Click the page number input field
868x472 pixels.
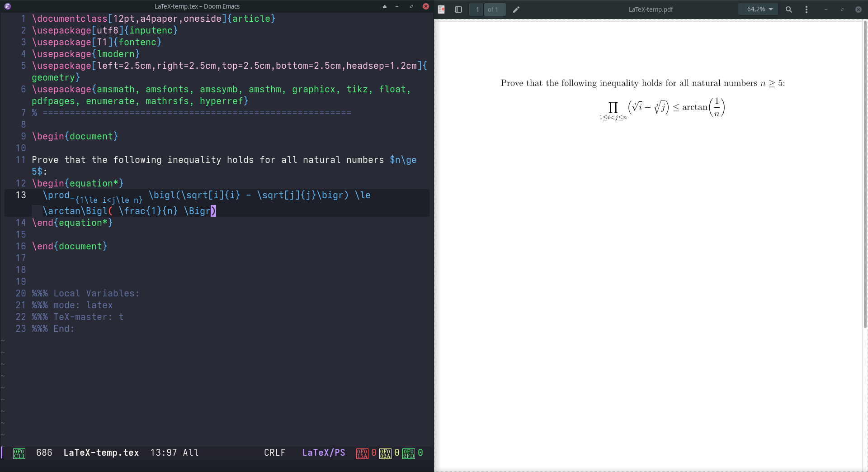(x=477, y=10)
